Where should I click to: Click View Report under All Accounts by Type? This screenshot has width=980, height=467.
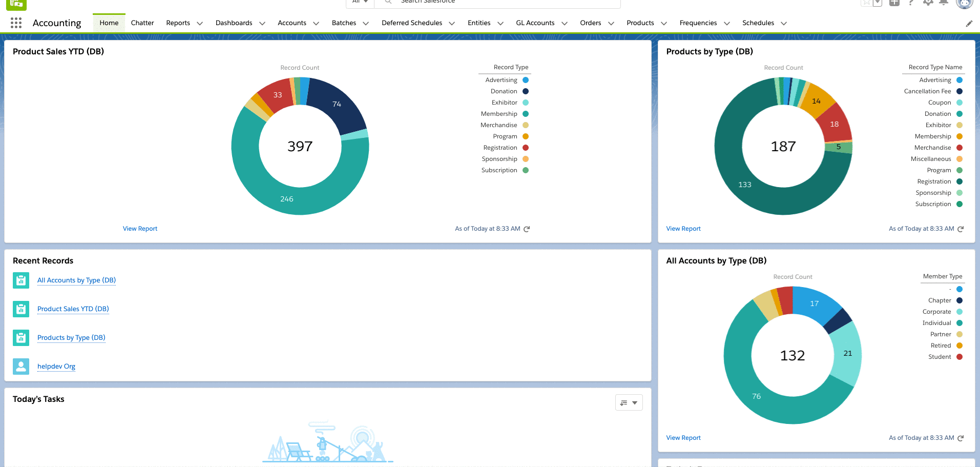click(x=683, y=438)
